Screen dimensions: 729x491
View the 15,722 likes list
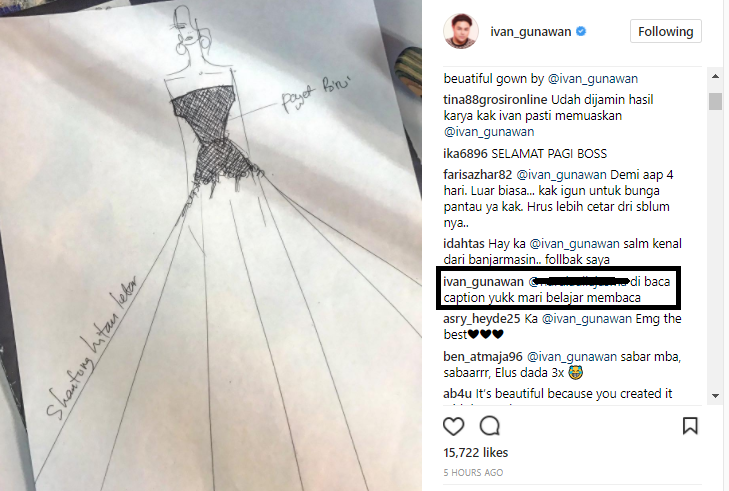pyautogui.click(x=476, y=452)
